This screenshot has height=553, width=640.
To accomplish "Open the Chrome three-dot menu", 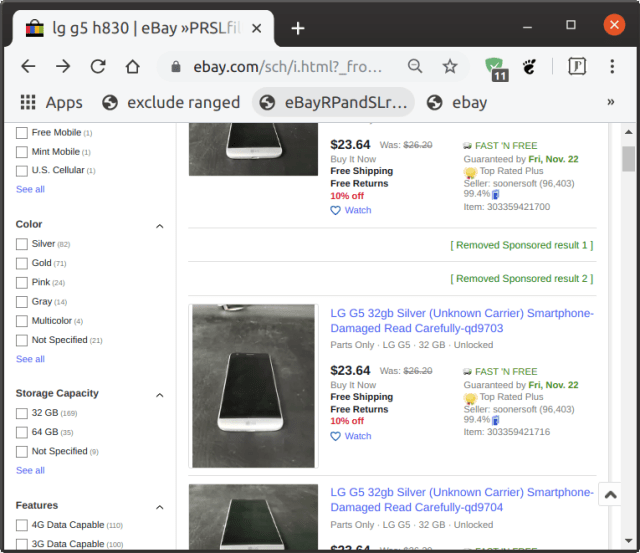I will click(x=612, y=66).
